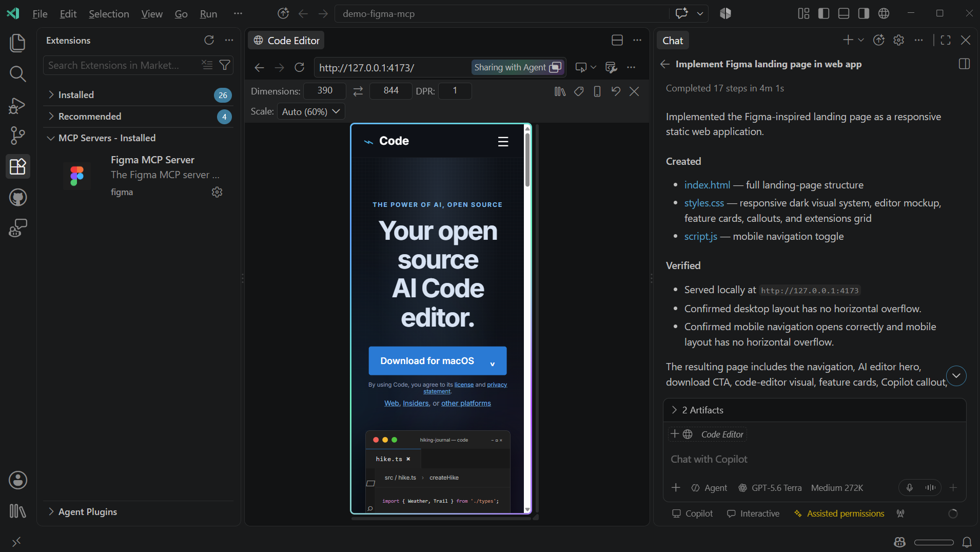Focus the browser URL address field

393,67
